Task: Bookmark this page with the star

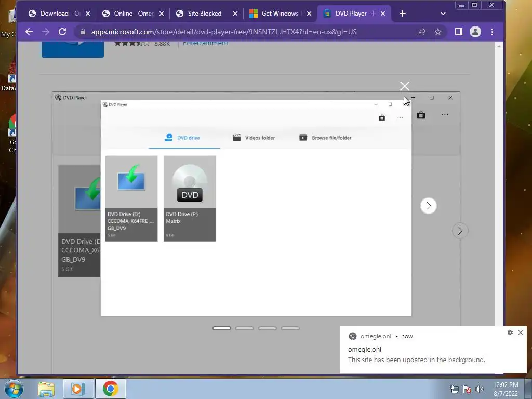Action: [x=438, y=32]
